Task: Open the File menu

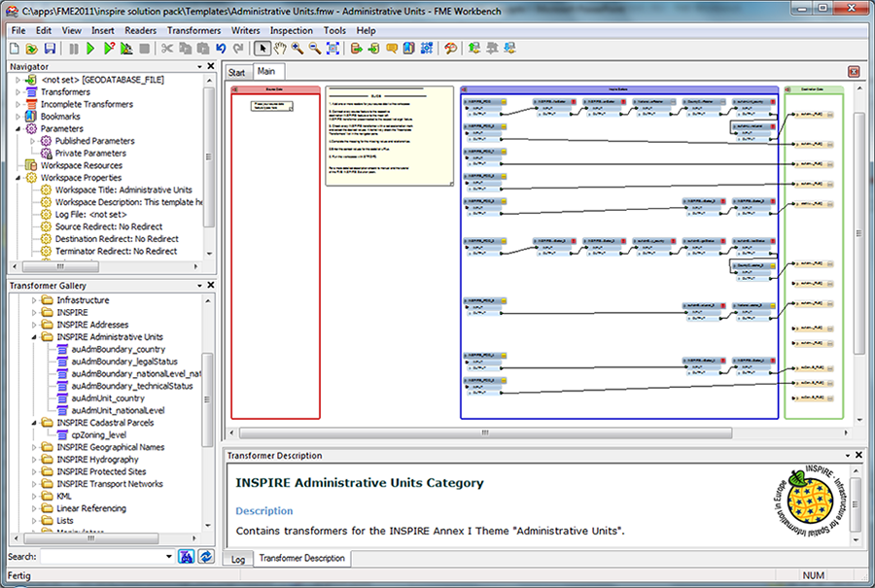Action: click(18, 31)
